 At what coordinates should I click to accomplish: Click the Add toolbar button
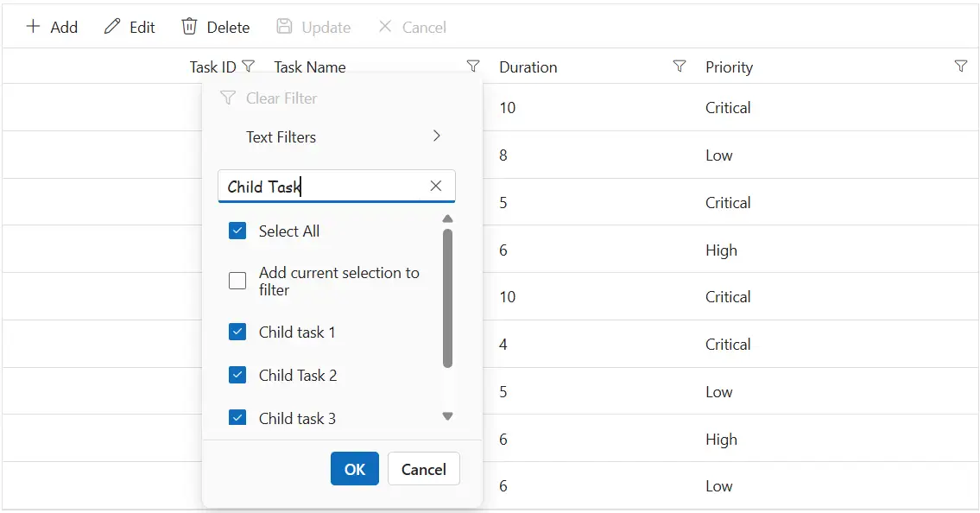coord(52,27)
